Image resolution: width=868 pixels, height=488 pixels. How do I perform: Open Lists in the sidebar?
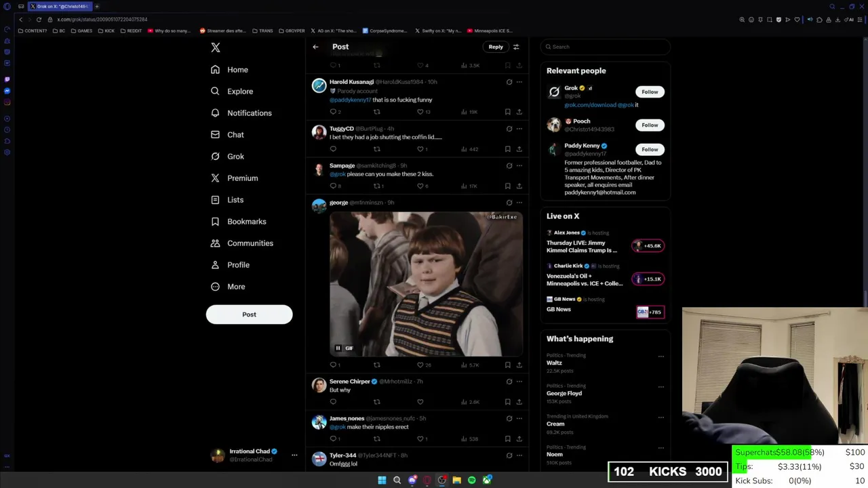(227, 200)
